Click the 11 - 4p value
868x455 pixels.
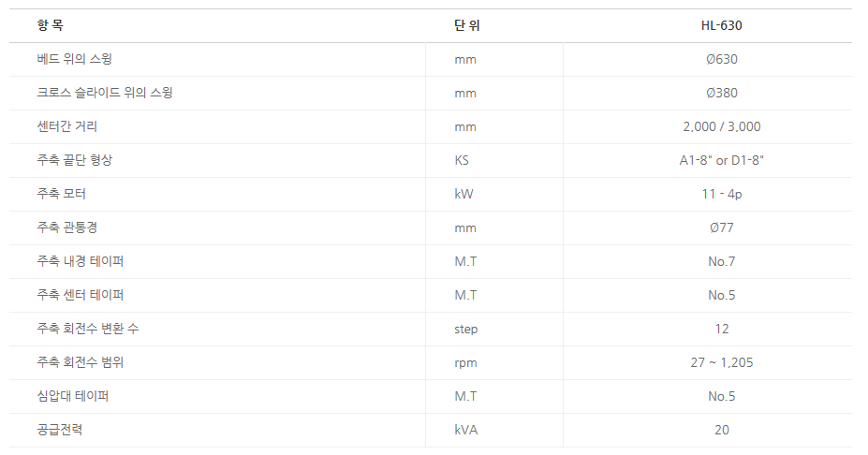click(x=721, y=194)
